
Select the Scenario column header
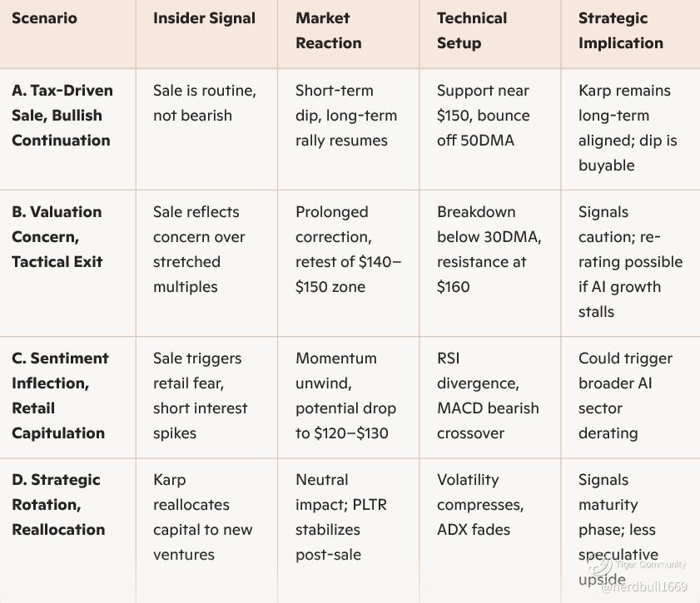[44, 18]
